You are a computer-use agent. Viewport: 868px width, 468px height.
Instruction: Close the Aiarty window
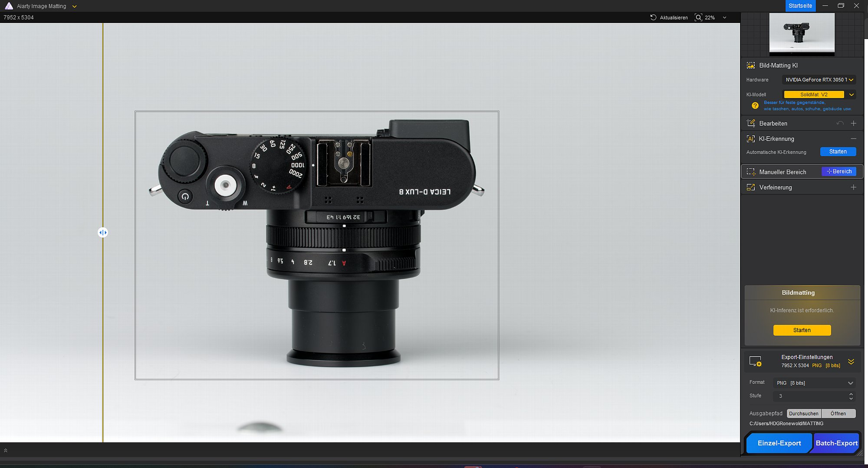coord(856,6)
